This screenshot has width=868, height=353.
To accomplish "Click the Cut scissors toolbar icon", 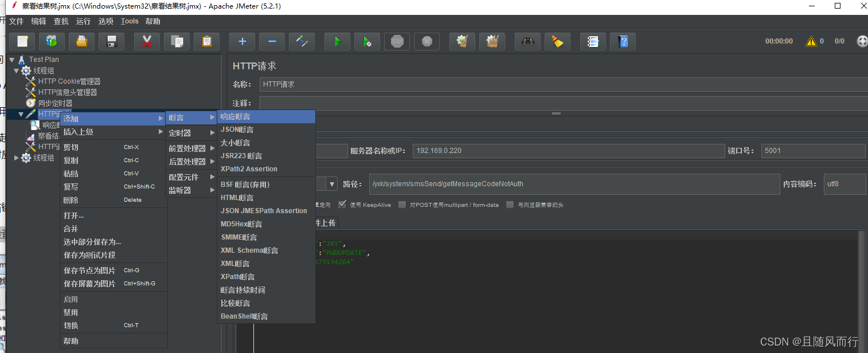I will (x=147, y=41).
